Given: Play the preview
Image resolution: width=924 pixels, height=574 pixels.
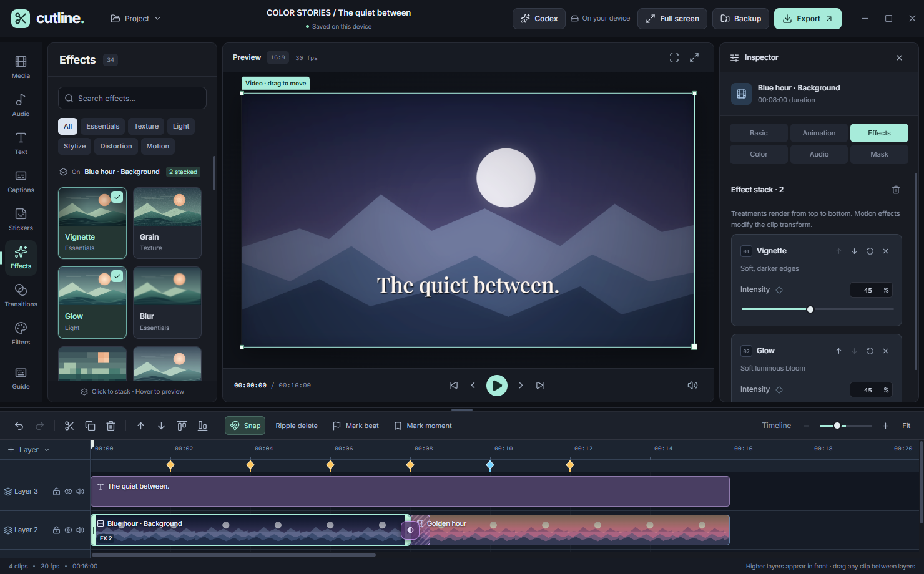Looking at the screenshot, I should 497,386.
